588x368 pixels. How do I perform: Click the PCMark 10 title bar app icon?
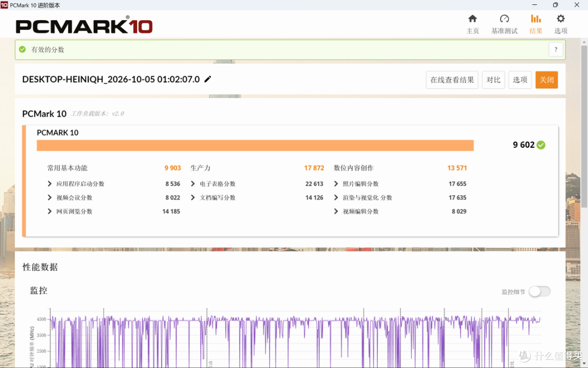[x=4, y=5]
